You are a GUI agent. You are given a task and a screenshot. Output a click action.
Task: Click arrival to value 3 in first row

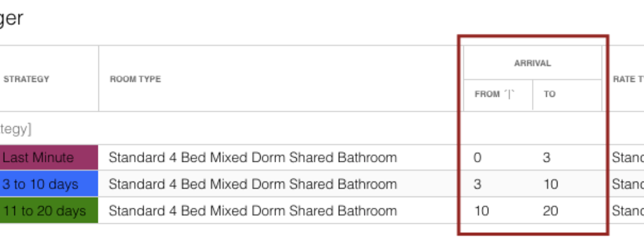click(546, 158)
